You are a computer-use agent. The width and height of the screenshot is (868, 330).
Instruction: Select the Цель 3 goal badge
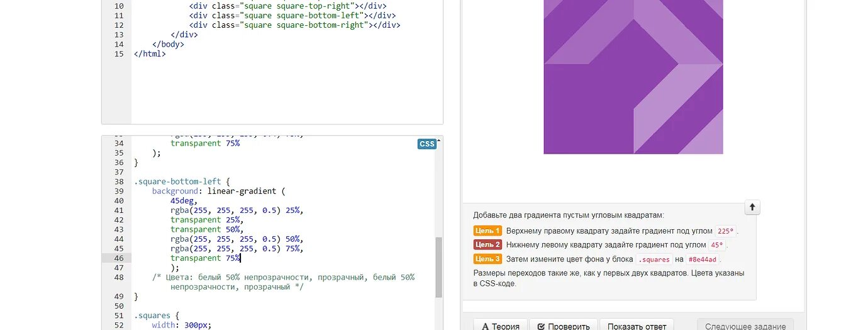tap(487, 259)
